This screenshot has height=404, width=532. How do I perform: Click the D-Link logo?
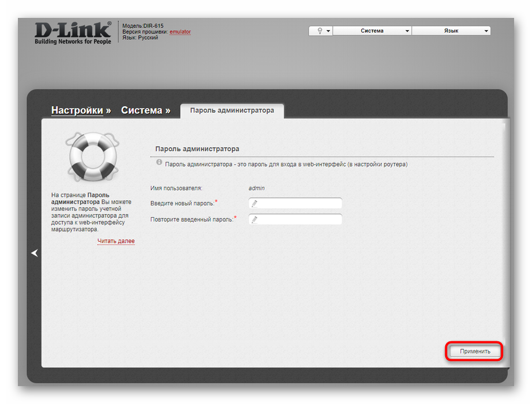click(73, 33)
